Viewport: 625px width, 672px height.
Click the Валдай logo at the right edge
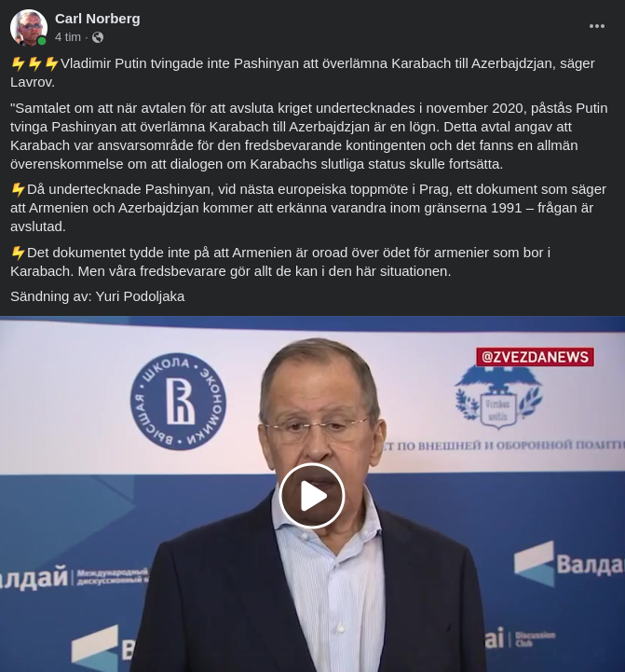tap(569, 564)
